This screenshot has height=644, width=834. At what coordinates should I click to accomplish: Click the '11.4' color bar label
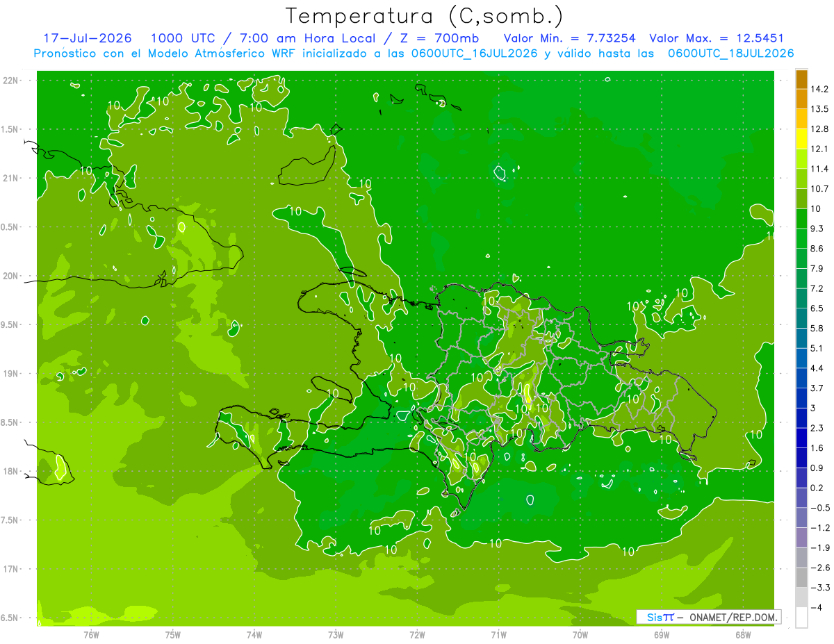819,169
